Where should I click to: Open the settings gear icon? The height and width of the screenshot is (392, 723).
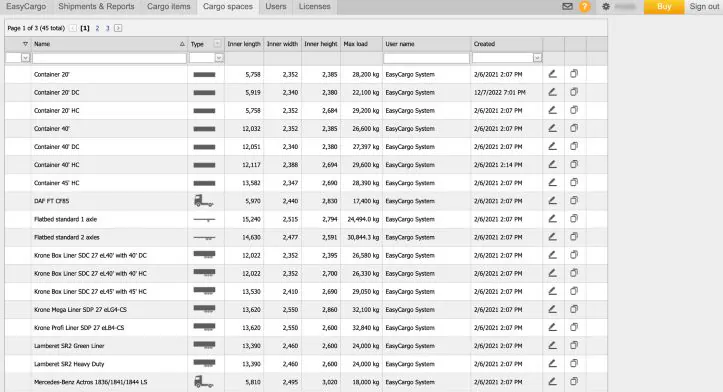[606, 6]
